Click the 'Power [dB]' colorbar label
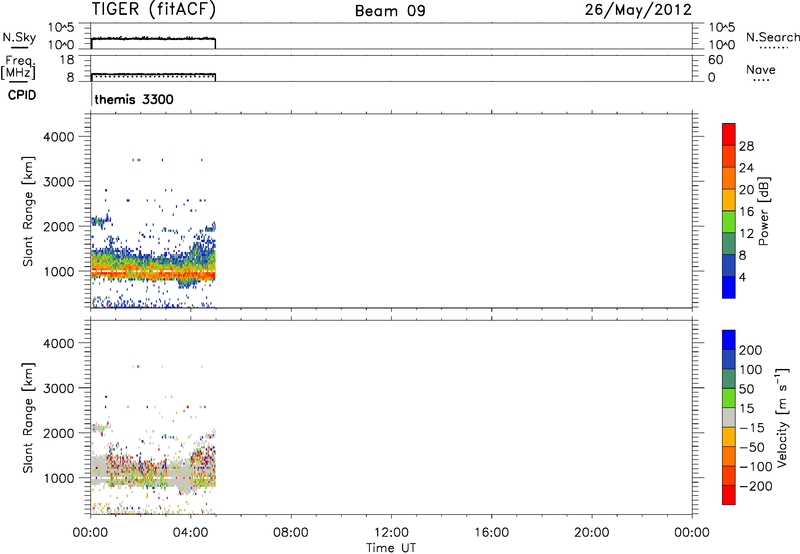Viewport: 800px width, 554px height. [x=763, y=211]
